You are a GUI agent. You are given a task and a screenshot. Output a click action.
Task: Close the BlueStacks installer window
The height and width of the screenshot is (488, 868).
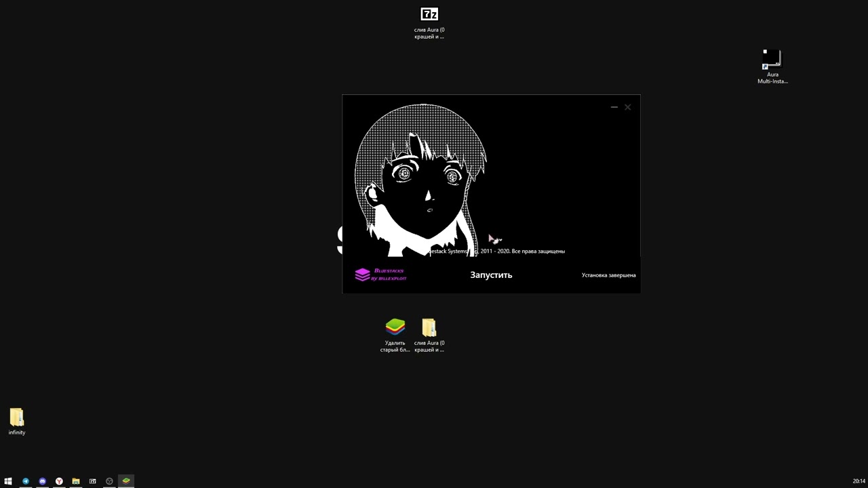tap(628, 107)
